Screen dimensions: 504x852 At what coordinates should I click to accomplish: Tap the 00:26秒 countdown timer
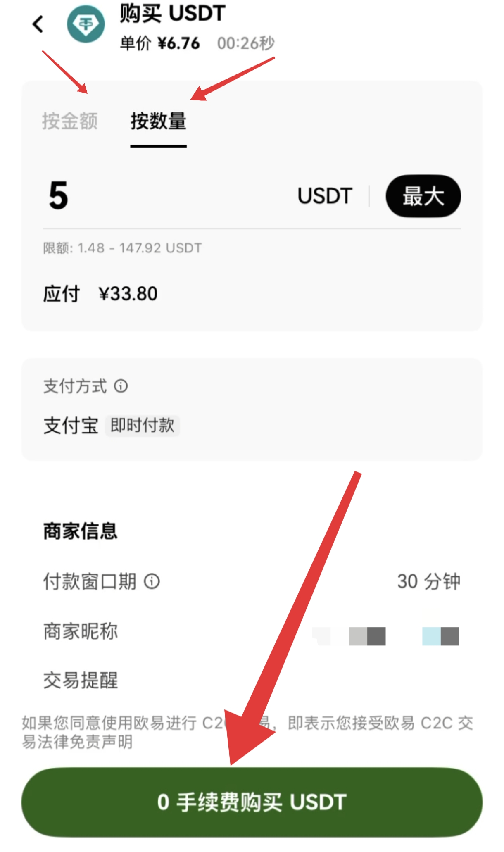246,43
